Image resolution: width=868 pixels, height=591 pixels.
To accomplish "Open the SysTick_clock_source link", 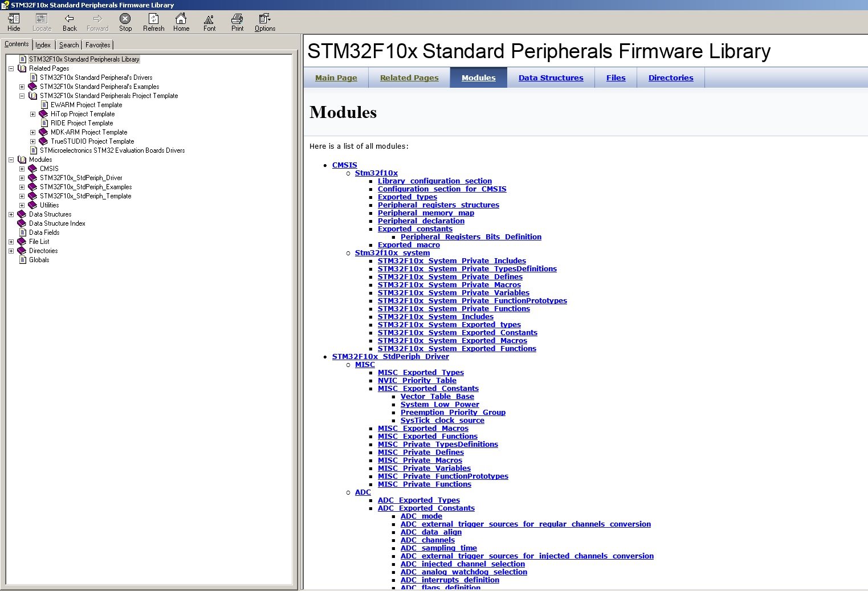I will [x=442, y=421].
